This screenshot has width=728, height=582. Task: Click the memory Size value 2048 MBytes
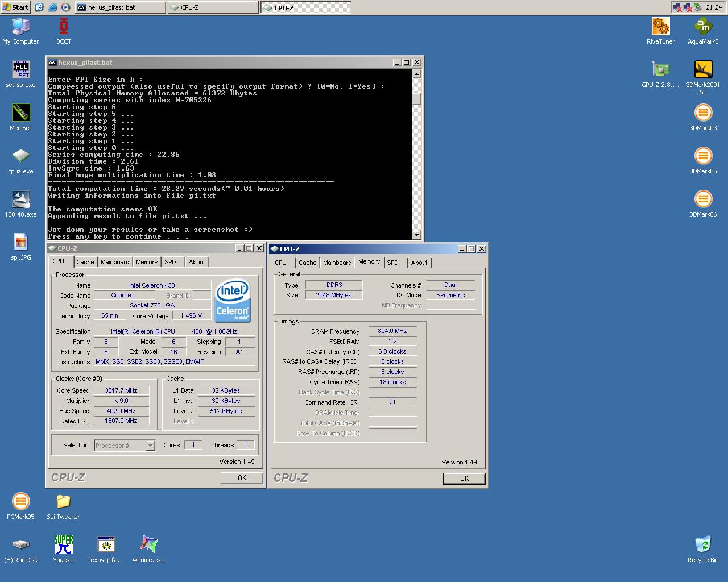[334, 295]
